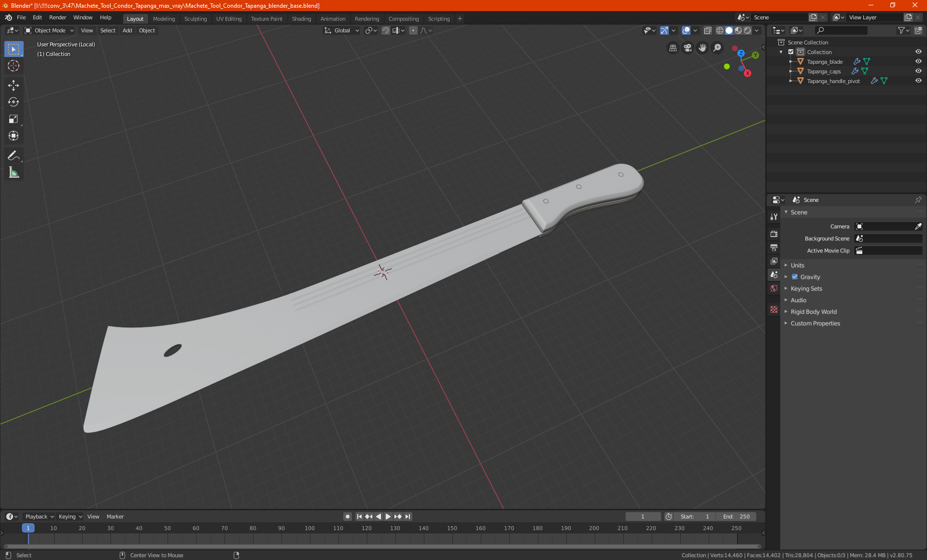Open the View Layer properties tab

[x=774, y=261]
